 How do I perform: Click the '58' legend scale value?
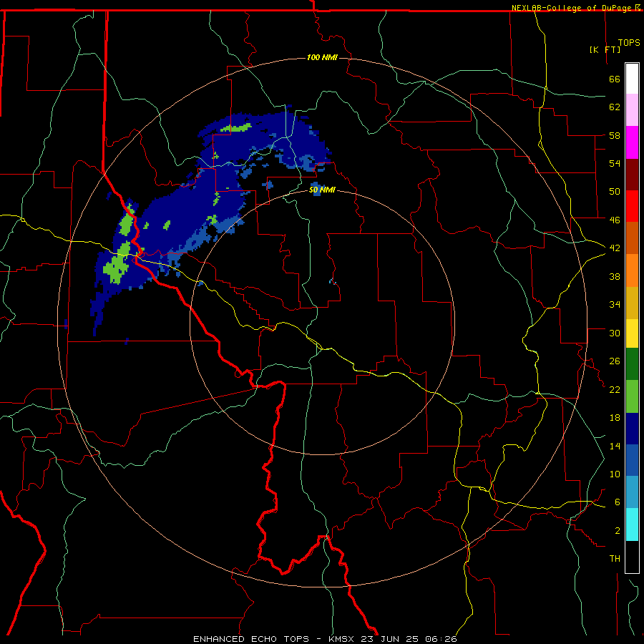(615, 135)
